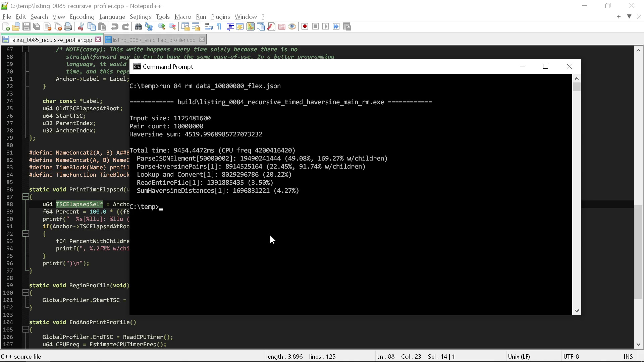Image resolution: width=644 pixels, height=362 pixels.
Task: Save the file using toolbar button
Action: 26,26
